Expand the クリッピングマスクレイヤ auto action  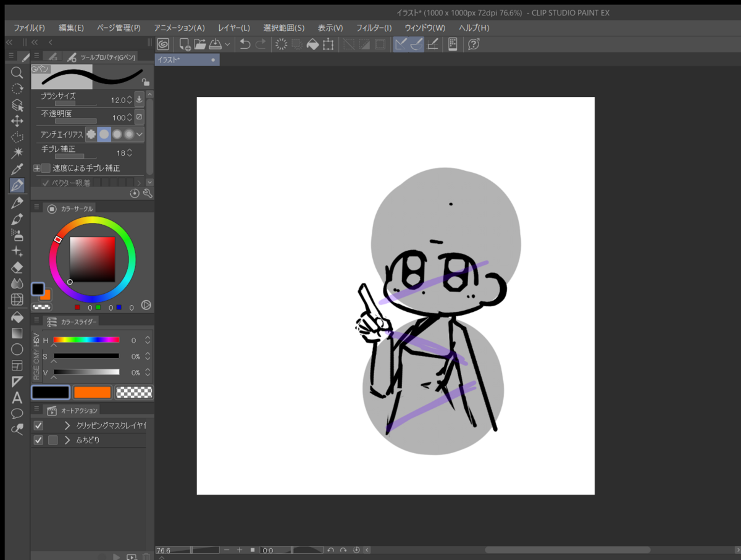tap(67, 425)
